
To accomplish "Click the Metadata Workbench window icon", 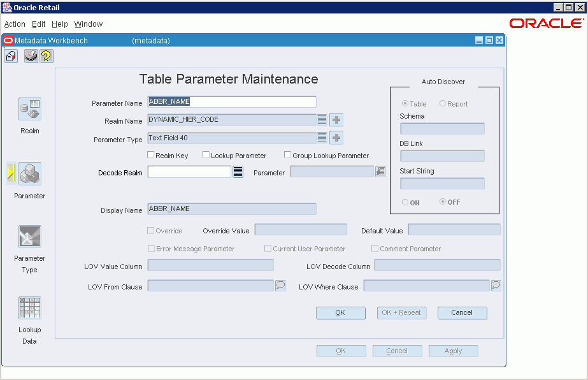I will (8, 41).
